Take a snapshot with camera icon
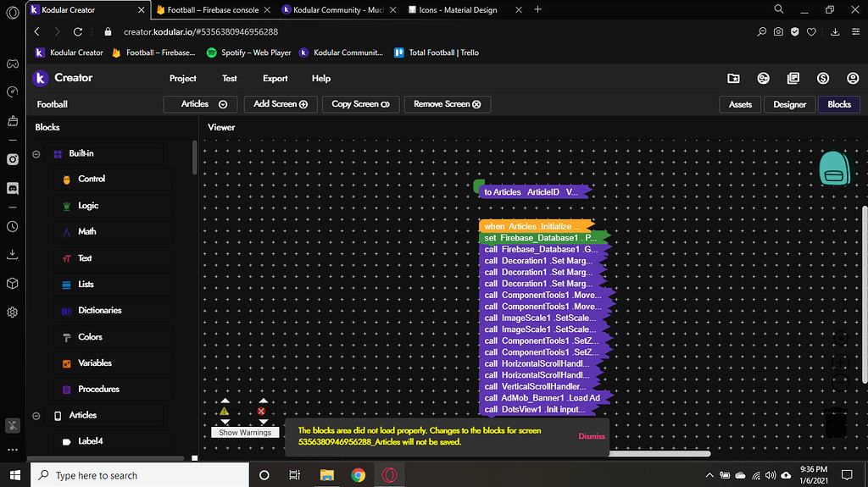Image resolution: width=868 pixels, height=487 pixels. click(x=778, y=32)
